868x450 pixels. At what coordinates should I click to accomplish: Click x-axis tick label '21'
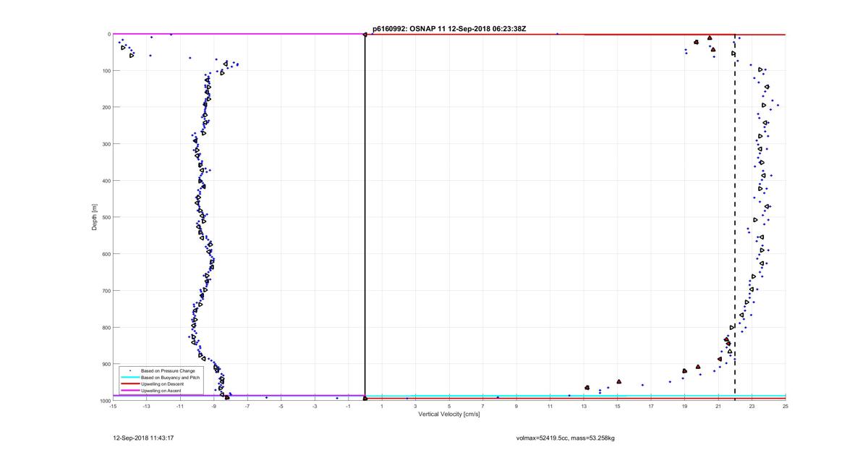(718, 406)
